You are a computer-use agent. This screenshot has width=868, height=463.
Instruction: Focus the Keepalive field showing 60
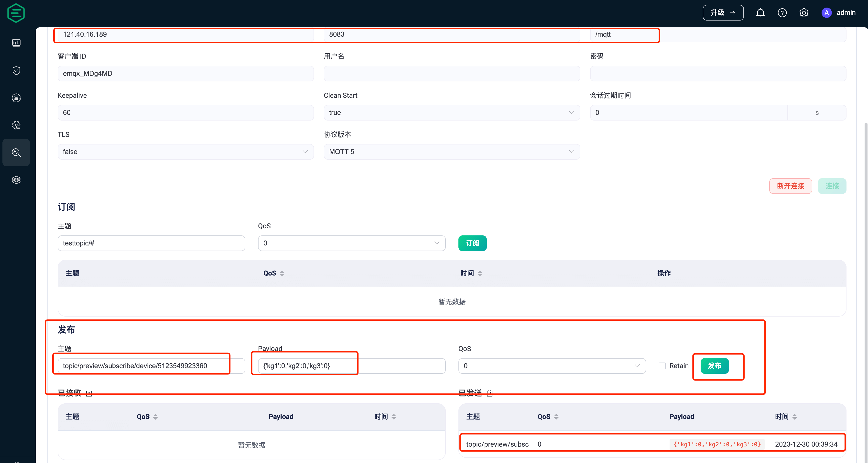click(x=186, y=112)
